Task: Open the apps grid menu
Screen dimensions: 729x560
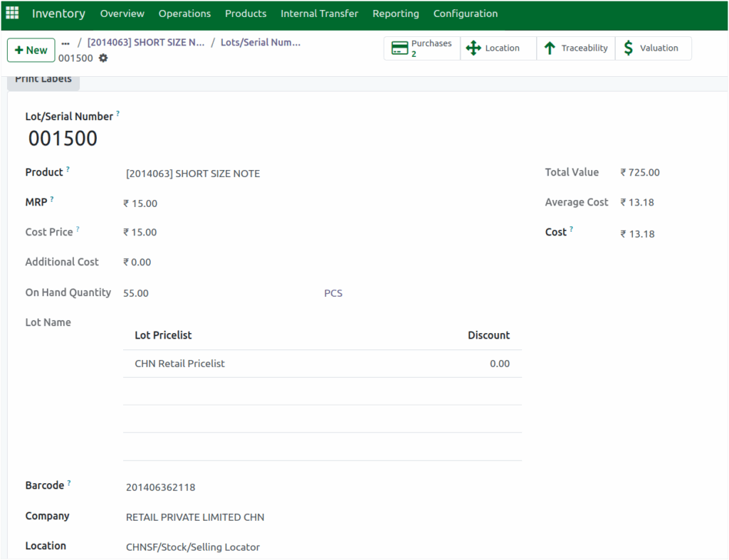Action: point(11,13)
